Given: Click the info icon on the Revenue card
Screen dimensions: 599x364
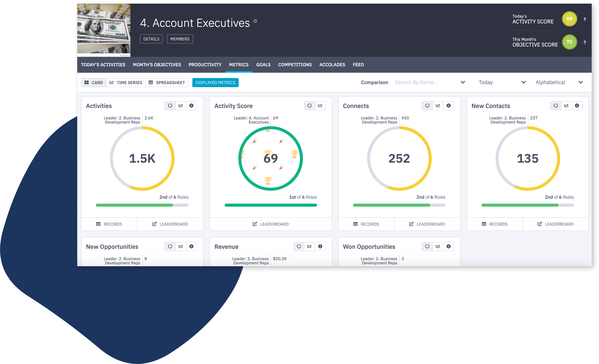Looking at the screenshot, I should coord(320,246).
